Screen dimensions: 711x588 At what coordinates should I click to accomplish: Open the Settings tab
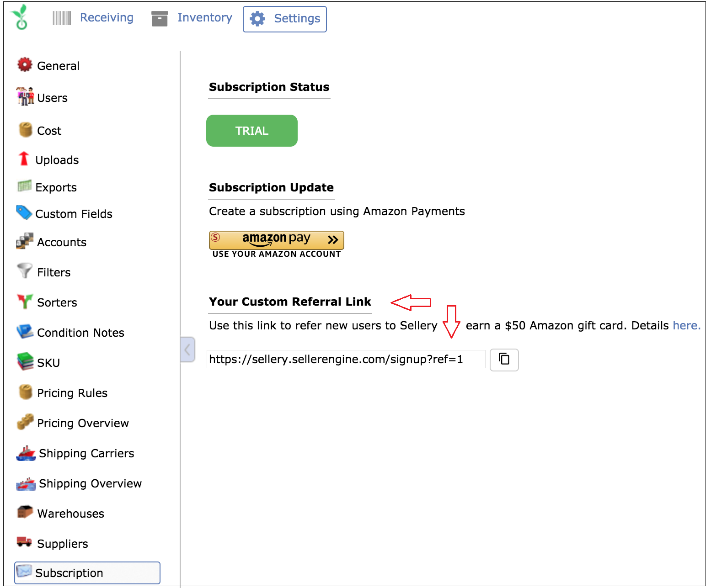click(285, 19)
